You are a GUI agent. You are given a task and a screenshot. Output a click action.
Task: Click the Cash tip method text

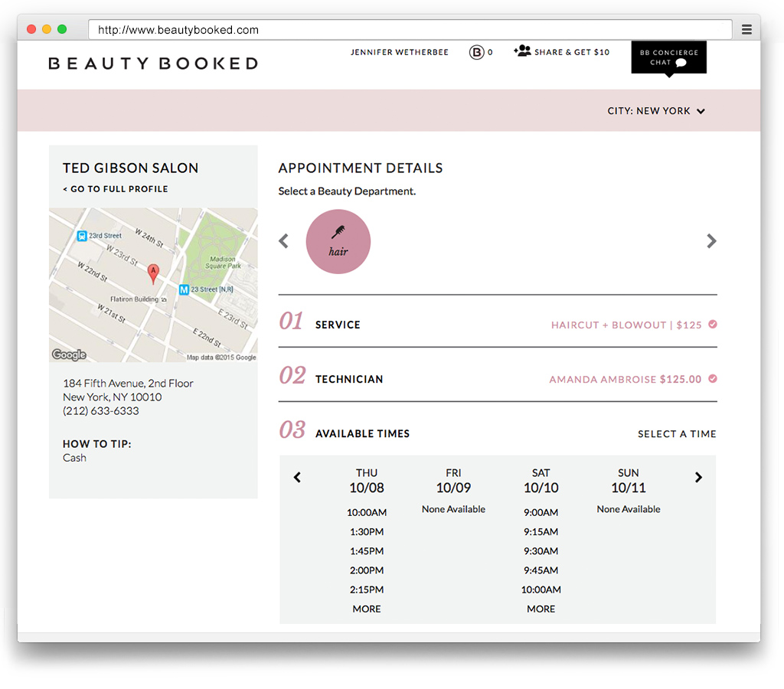[74, 458]
